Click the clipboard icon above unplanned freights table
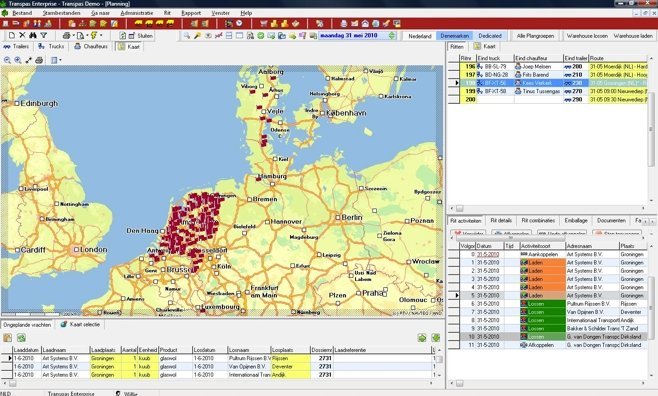The image size is (658, 396). [x=7, y=338]
